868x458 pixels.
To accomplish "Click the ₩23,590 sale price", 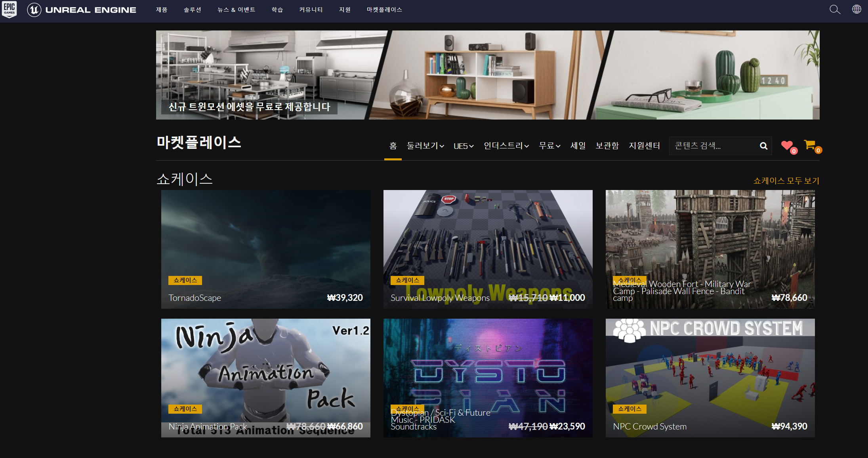I will [567, 426].
